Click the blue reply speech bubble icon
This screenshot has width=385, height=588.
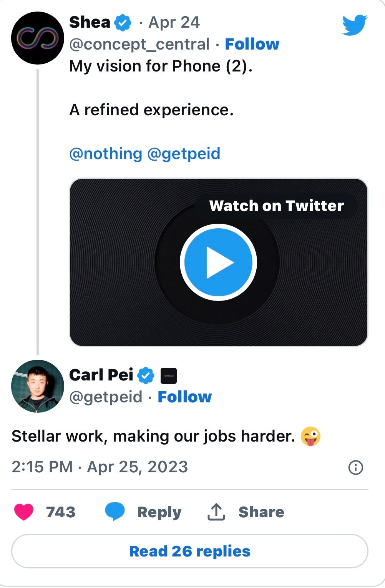tap(115, 512)
